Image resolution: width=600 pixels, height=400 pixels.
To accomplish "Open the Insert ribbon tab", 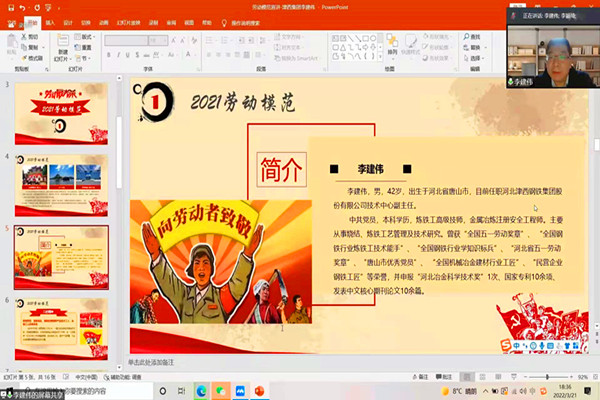I will (x=50, y=20).
